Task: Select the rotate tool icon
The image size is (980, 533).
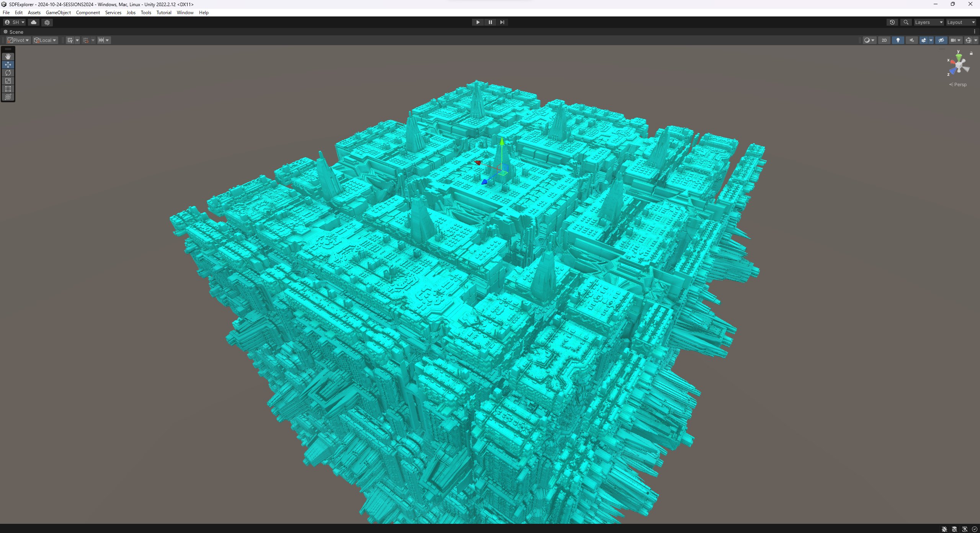Action: tap(8, 72)
